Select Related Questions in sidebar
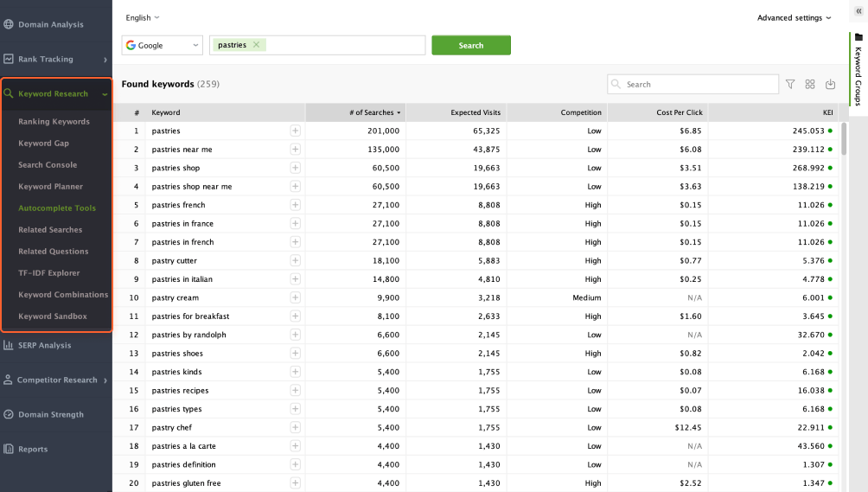868x492 pixels. (54, 252)
